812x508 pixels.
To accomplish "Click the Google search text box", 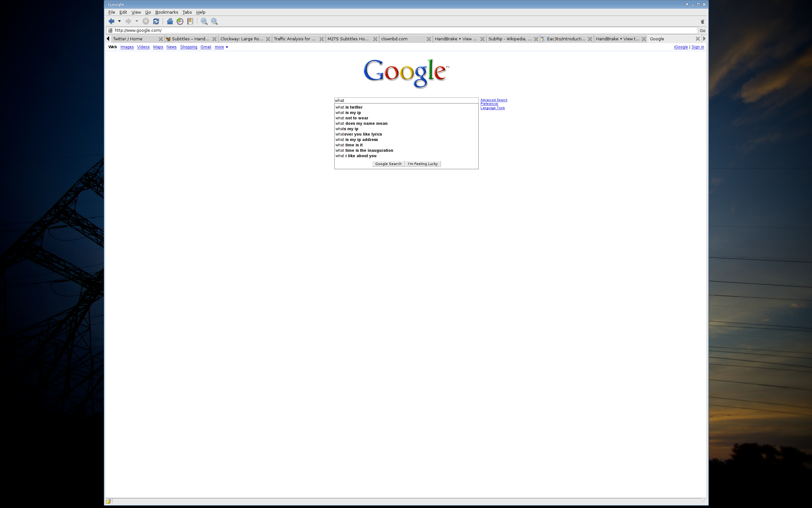I will click(x=406, y=100).
